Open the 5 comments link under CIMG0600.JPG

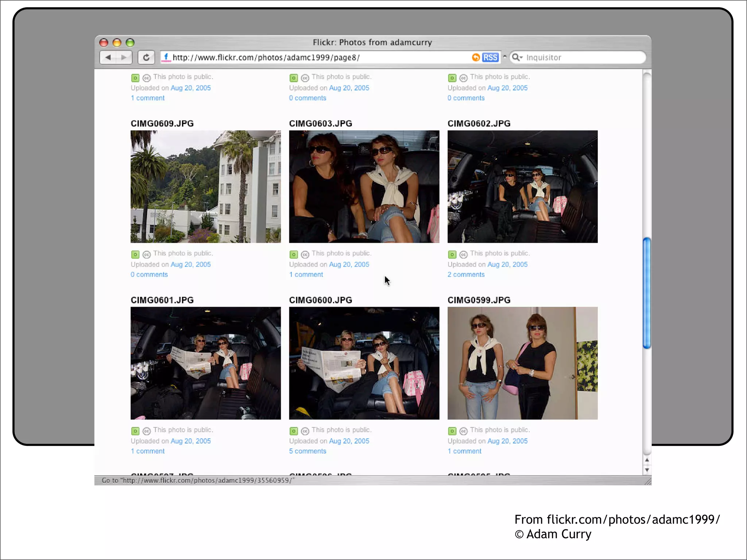coord(307,451)
